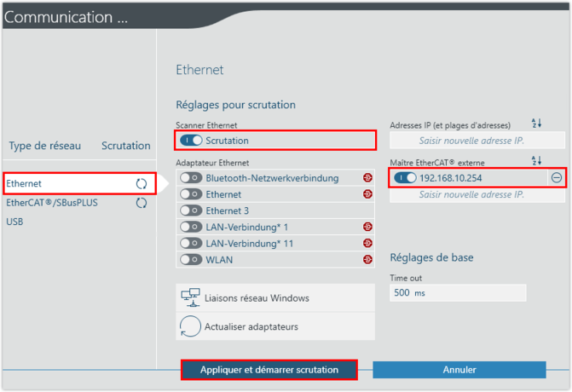Click the Time out value field
The height and width of the screenshot is (392, 572).
point(458,292)
